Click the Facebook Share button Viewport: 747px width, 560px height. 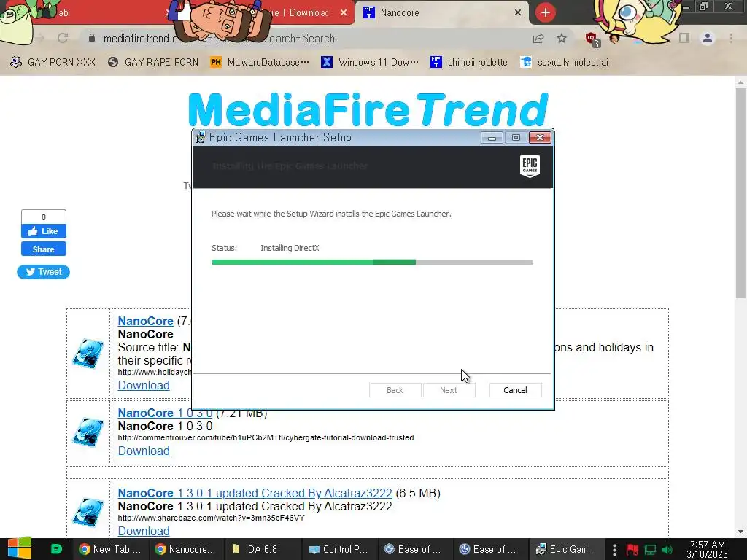43,249
